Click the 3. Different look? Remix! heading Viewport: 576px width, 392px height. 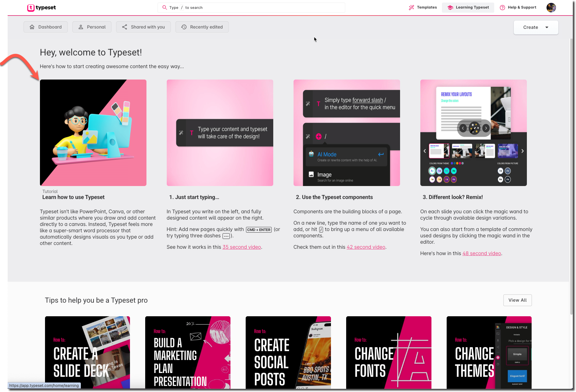(x=453, y=197)
